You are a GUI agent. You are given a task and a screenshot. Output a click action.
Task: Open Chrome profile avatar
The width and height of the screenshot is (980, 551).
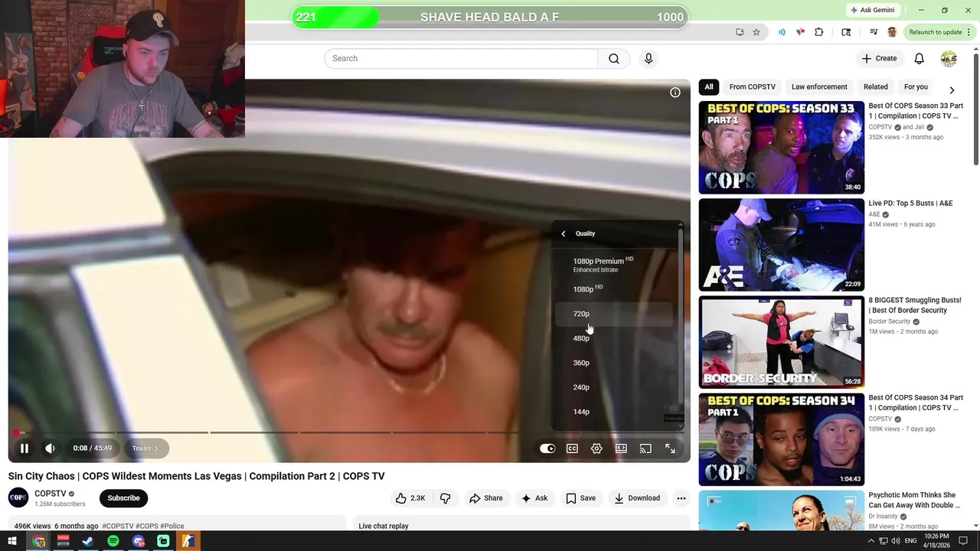coord(892,32)
